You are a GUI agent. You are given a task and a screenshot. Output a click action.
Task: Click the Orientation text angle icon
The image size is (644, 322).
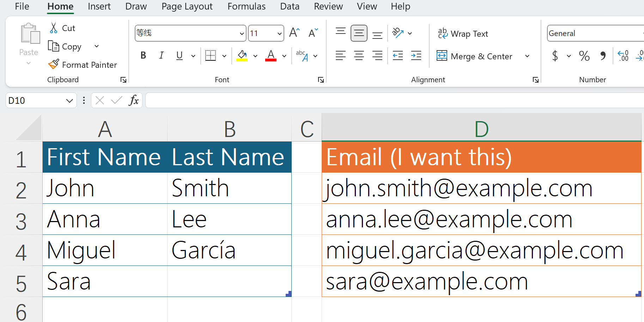[x=398, y=33]
